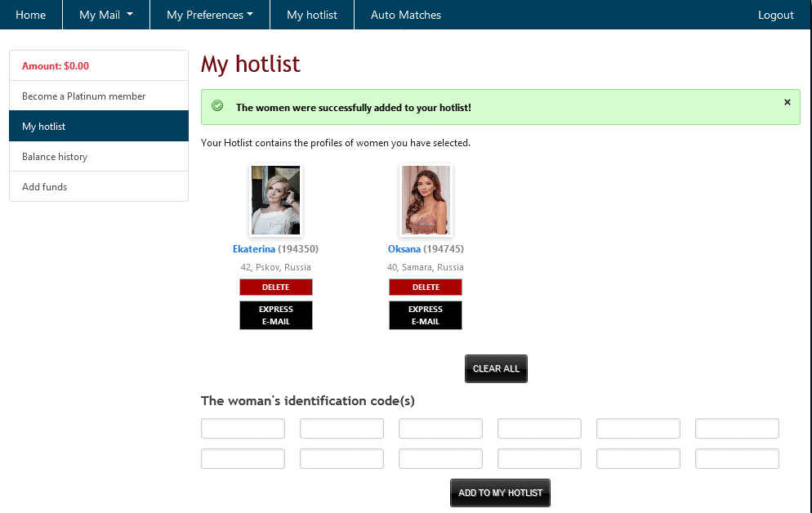Focus the fourth field in first code row
812x513 pixels.
point(540,429)
